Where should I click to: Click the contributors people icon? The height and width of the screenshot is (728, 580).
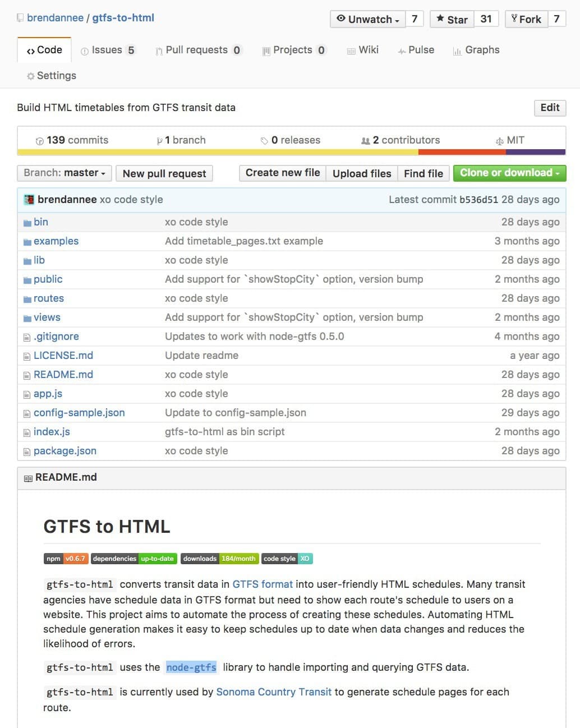point(366,141)
